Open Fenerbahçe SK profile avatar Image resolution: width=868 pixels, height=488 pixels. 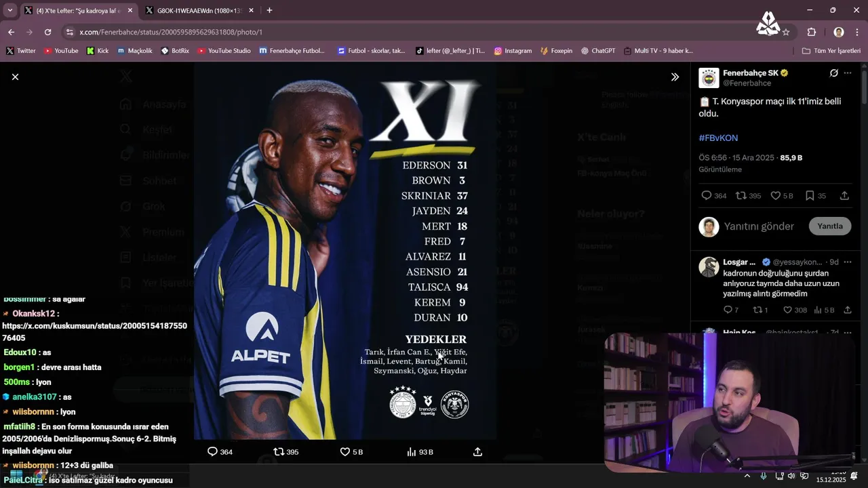coord(709,78)
